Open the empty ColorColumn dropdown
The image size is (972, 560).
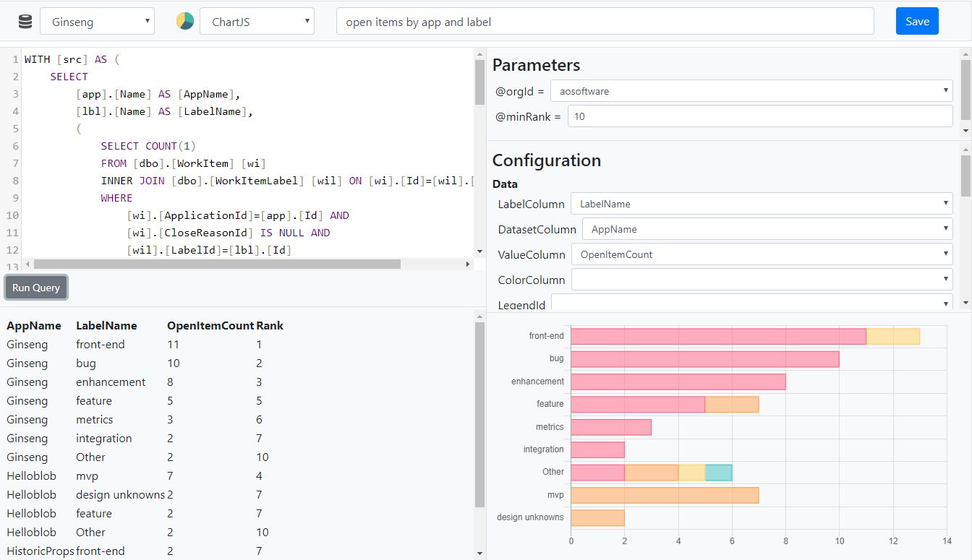(x=762, y=280)
